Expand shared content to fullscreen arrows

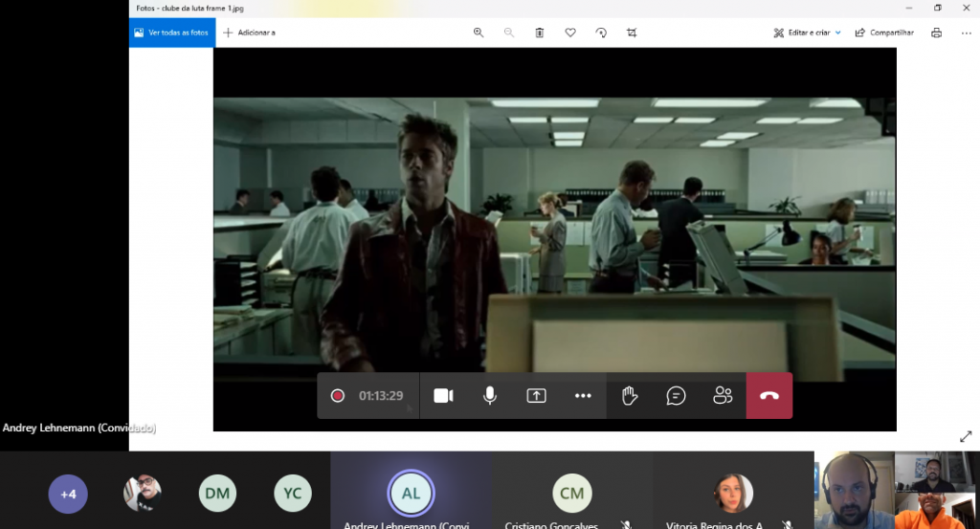coord(966,436)
